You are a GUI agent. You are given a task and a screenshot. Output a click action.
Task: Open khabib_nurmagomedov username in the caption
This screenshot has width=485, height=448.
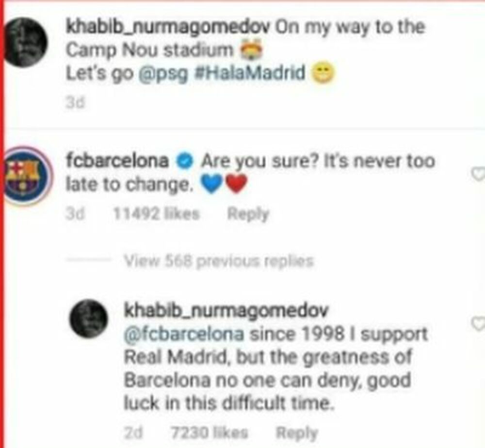[168, 28]
